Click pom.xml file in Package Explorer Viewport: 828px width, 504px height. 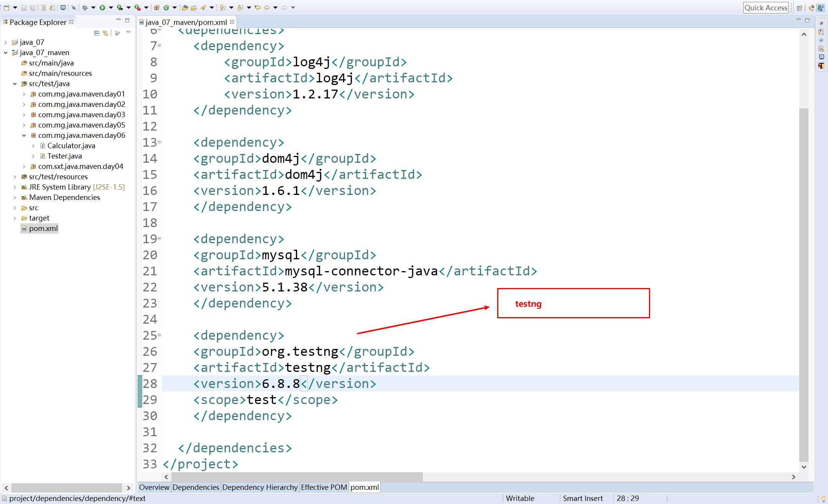click(x=43, y=228)
